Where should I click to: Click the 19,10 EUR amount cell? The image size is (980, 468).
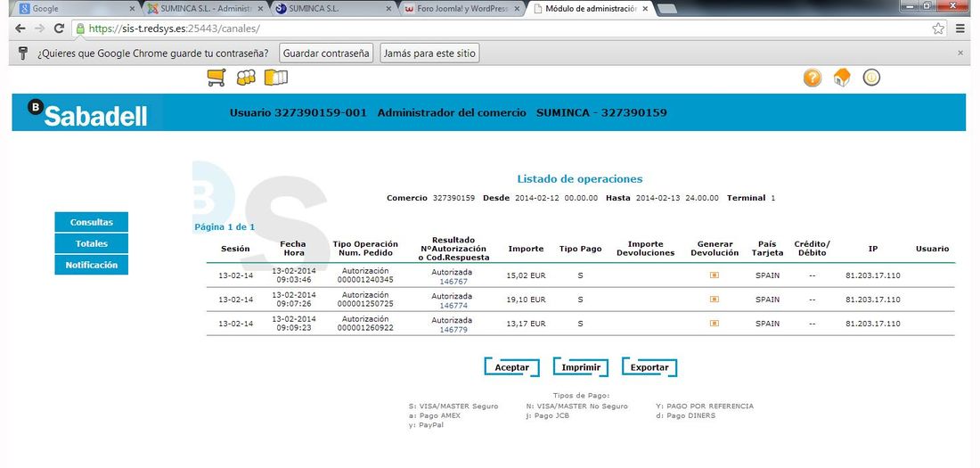click(x=527, y=300)
